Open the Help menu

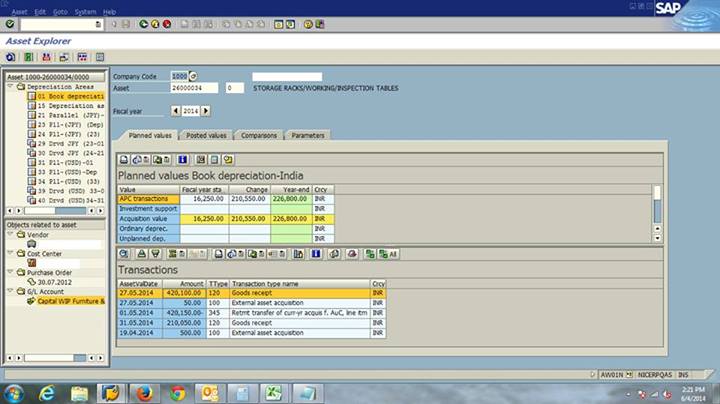[109, 12]
